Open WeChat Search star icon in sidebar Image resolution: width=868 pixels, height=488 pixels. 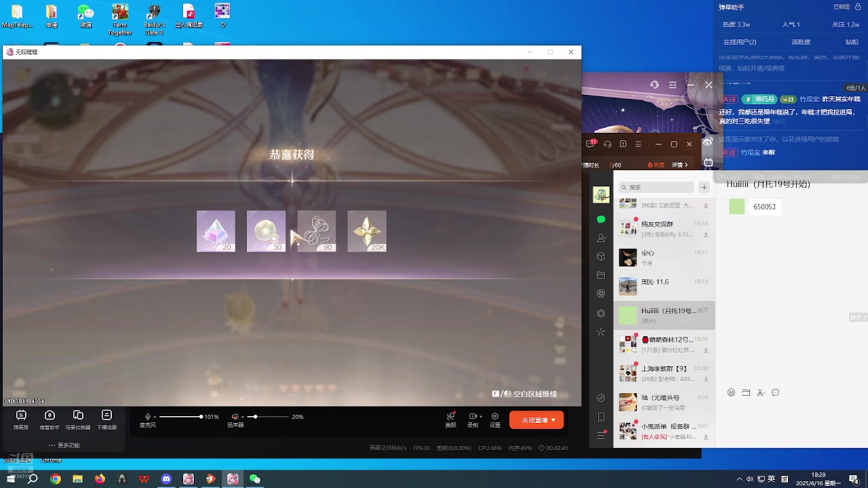(x=601, y=332)
